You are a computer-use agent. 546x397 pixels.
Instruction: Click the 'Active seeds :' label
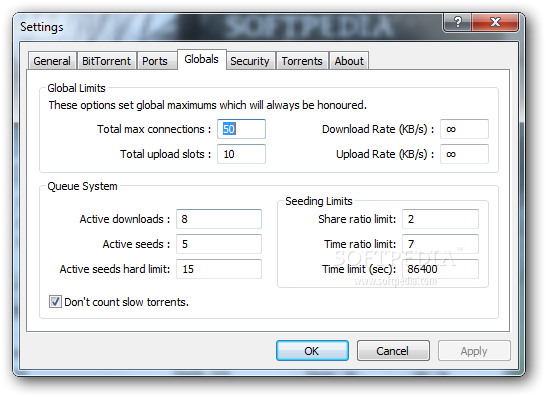pyautogui.click(x=136, y=244)
